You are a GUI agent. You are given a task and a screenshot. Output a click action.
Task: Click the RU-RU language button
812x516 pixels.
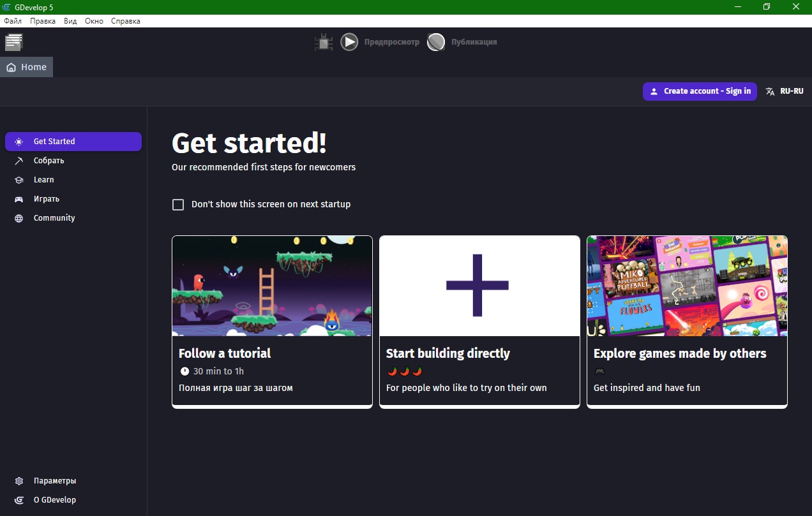[x=785, y=91]
